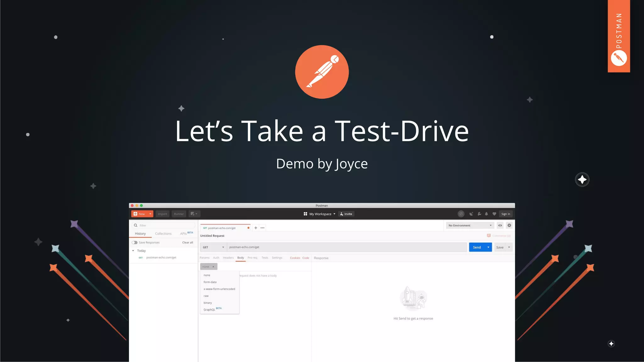Select the Body tab
The width and height of the screenshot is (644, 362).
coord(241,258)
